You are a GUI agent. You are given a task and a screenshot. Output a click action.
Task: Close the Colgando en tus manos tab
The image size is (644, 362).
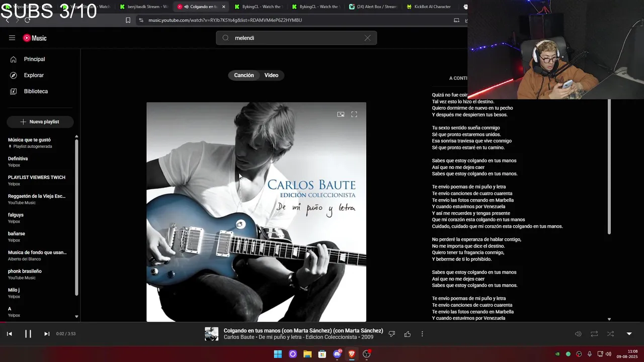(x=223, y=7)
